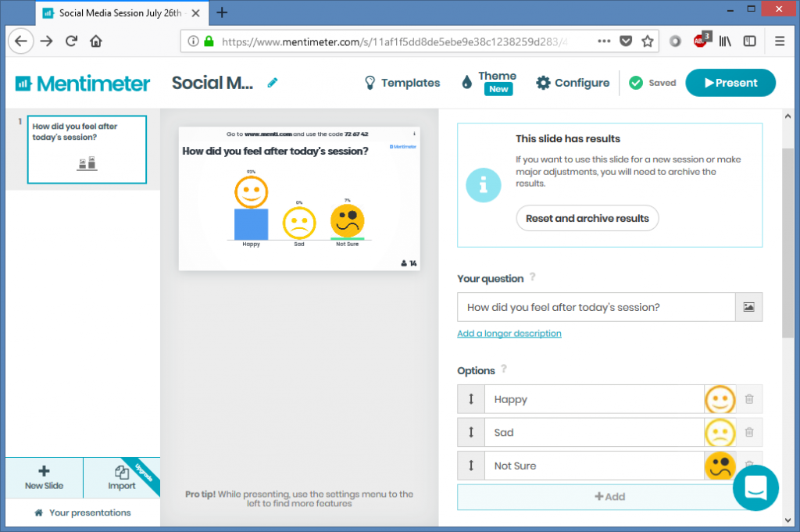Select slide 1 thumbnail in the sidebar

[87, 149]
